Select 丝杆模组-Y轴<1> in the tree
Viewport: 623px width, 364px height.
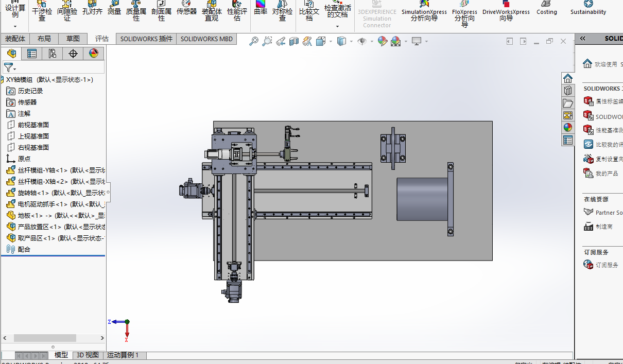coord(55,170)
